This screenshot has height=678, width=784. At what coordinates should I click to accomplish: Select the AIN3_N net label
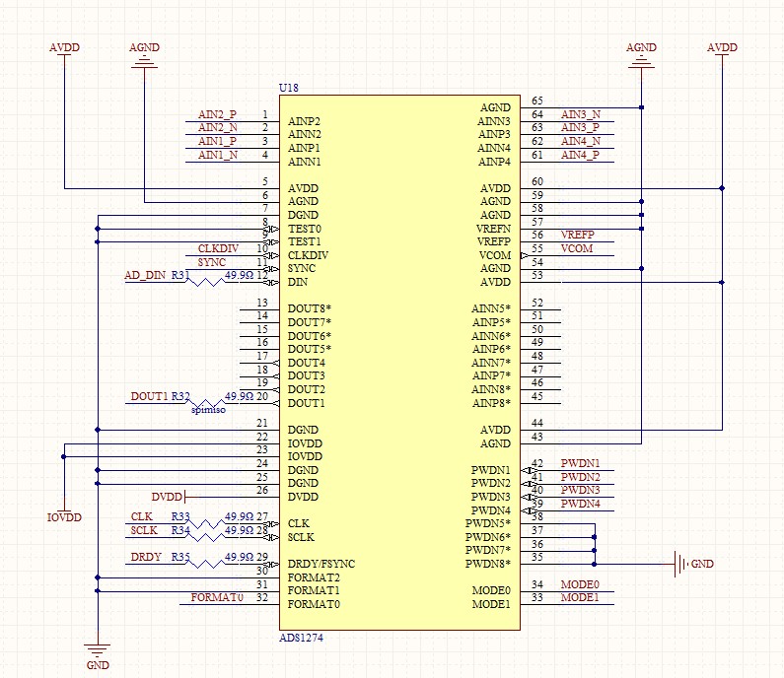pos(581,114)
